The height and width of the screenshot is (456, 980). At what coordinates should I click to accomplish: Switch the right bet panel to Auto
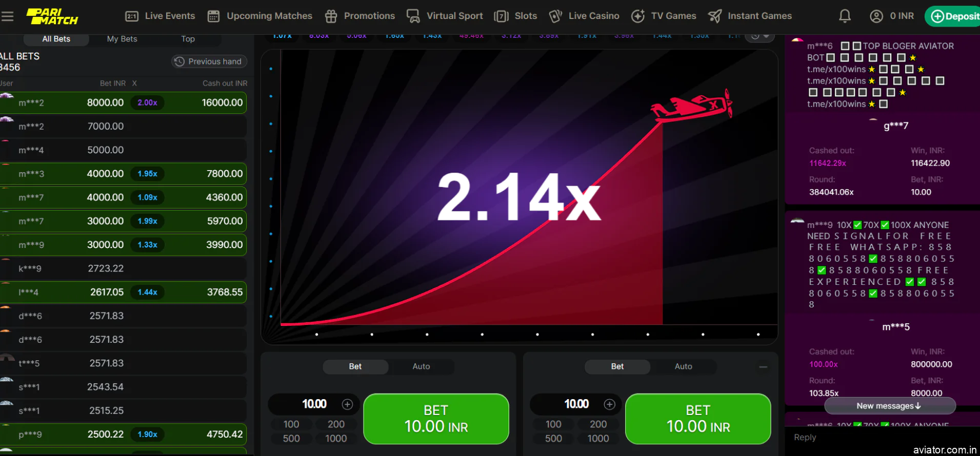pyautogui.click(x=683, y=366)
